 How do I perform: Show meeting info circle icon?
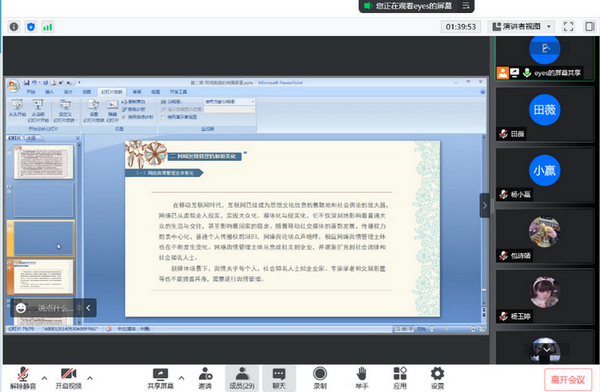click(x=14, y=27)
